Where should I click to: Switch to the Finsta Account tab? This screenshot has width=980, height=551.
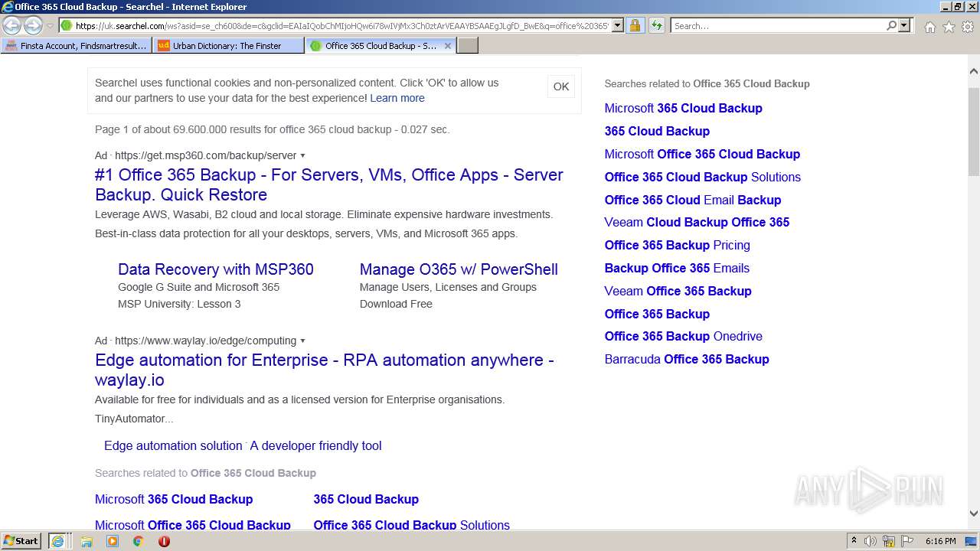coord(77,46)
